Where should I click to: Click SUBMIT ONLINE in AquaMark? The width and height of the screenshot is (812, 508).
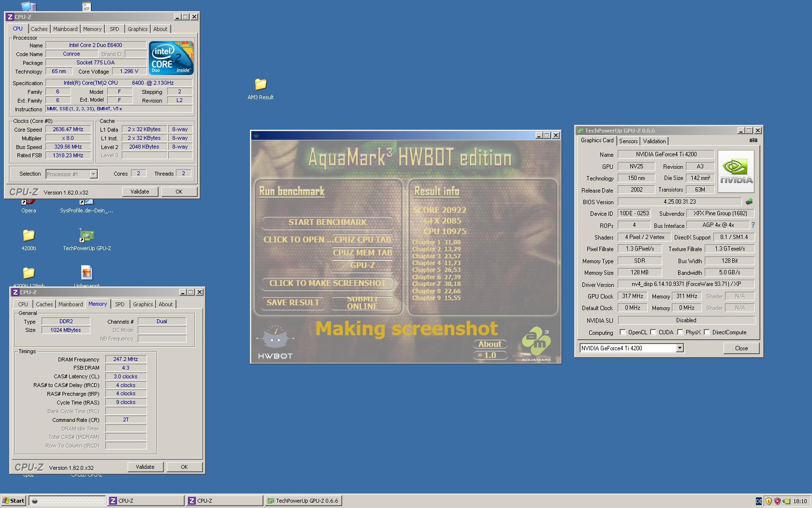pos(362,302)
